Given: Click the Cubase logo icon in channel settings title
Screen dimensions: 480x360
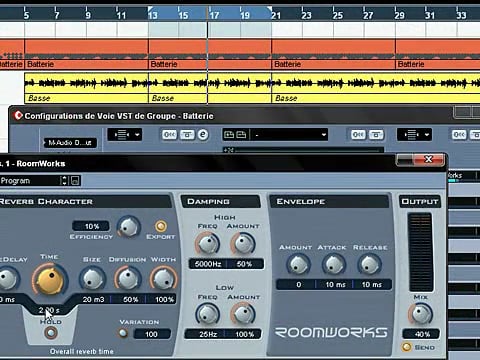Looking at the screenshot, I should point(18,115).
